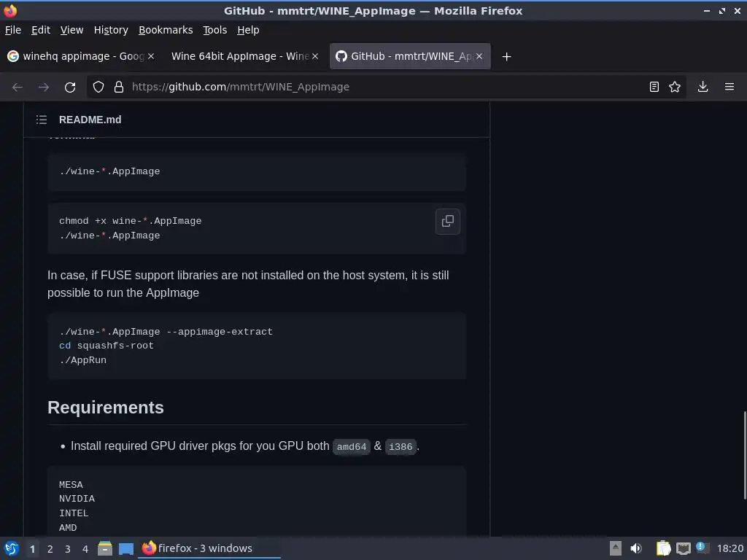Switch to virtual desktop 4
The image size is (747, 560).
tap(85, 549)
